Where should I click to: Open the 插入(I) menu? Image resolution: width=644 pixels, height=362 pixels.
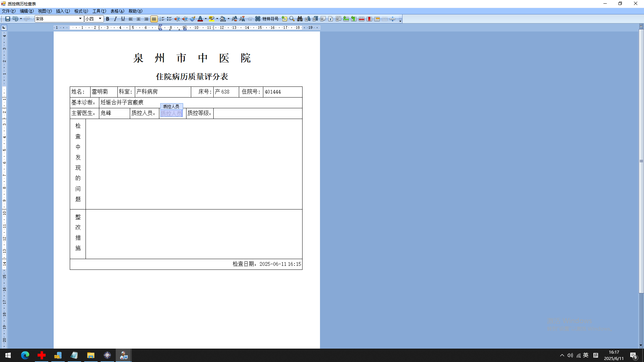click(x=63, y=11)
